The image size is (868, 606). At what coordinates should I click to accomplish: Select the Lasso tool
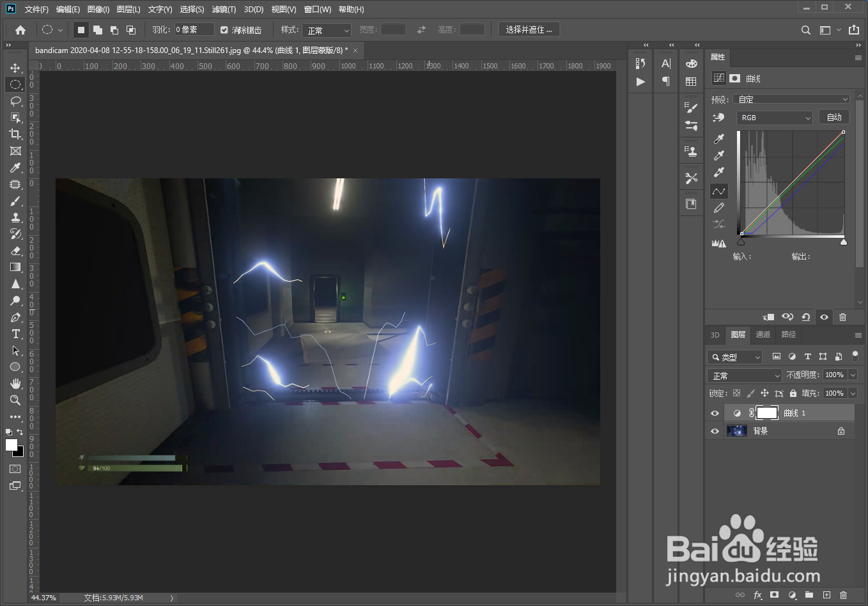coord(15,101)
